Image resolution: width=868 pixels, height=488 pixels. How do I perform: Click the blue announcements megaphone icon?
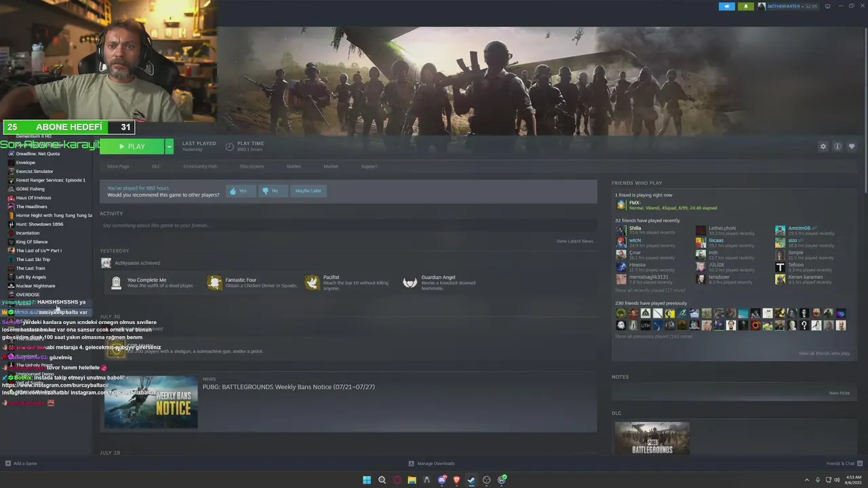pos(727,6)
